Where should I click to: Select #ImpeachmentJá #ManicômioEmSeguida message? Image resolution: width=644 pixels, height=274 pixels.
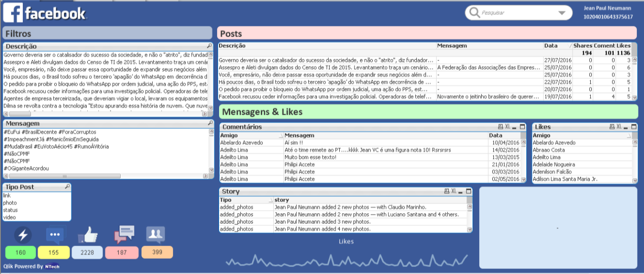(x=105, y=139)
